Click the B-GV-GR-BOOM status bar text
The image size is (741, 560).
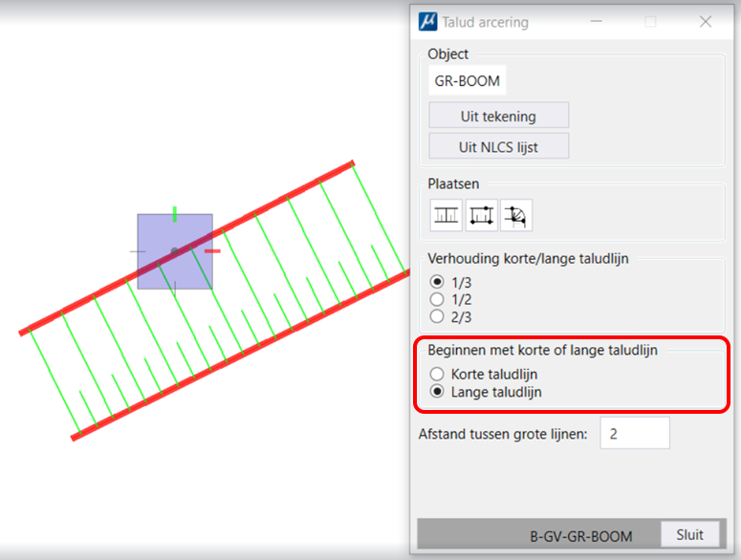[x=580, y=536]
